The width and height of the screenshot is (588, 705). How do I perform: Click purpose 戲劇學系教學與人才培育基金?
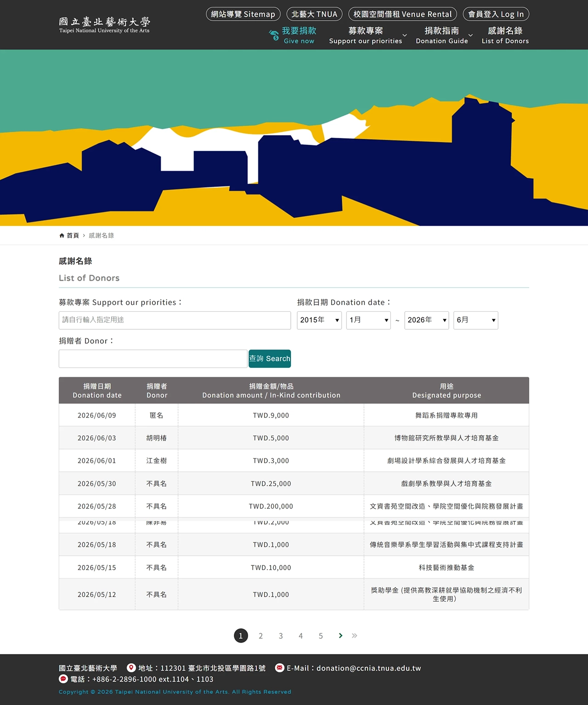click(x=447, y=484)
